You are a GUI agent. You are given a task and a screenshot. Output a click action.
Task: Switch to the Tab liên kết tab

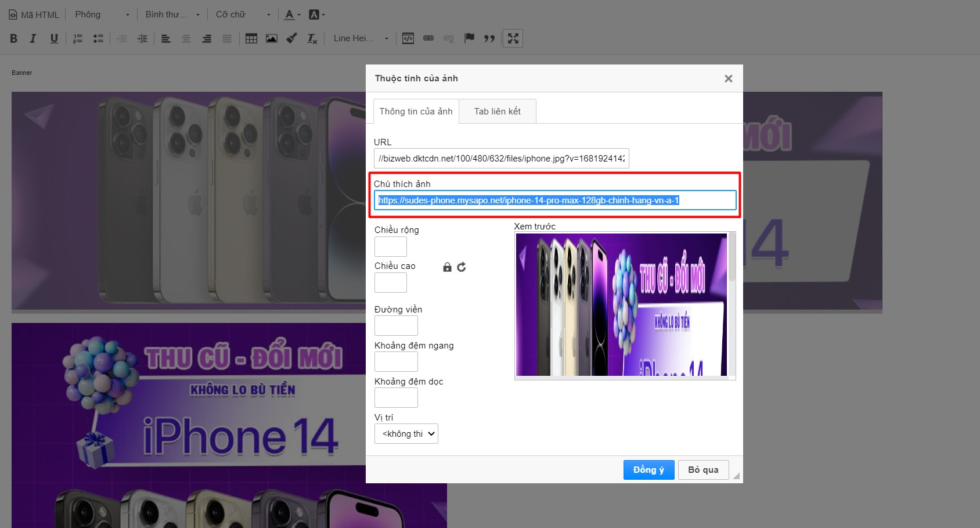pos(498,112)
